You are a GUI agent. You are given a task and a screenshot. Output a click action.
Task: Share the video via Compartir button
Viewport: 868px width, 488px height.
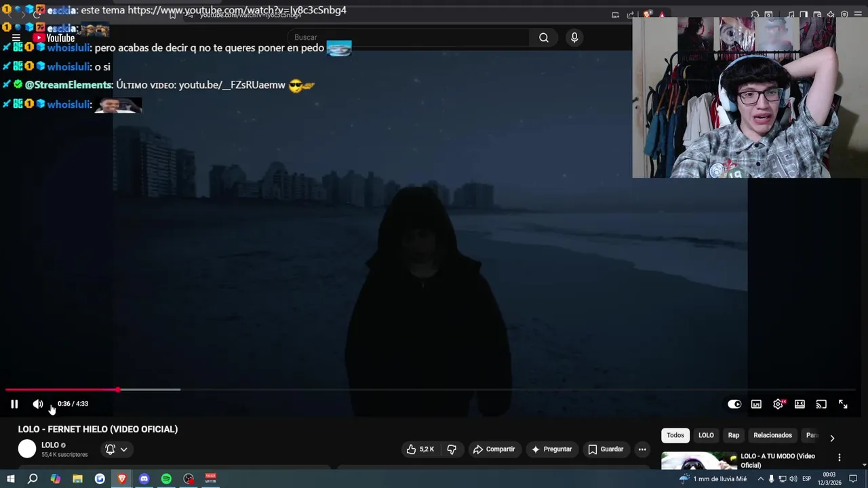[494, 449]
